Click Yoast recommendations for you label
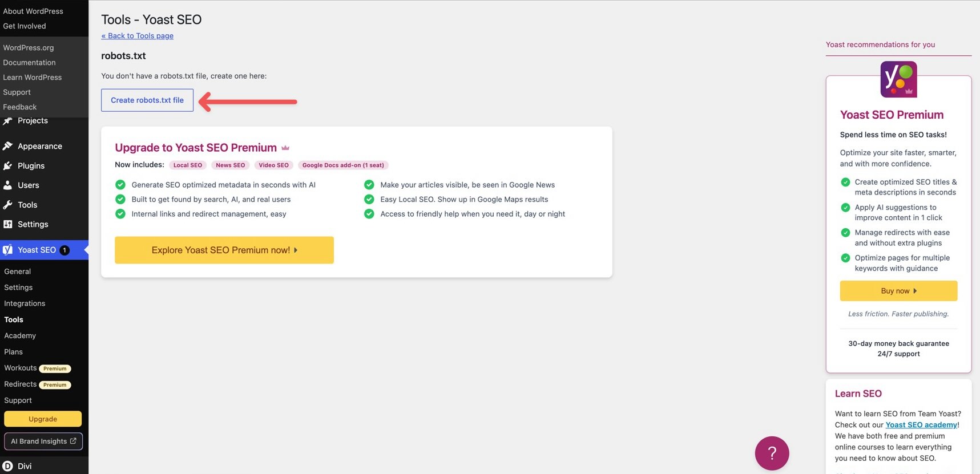The width and height of the screenshot is (980, 474). 880,44
